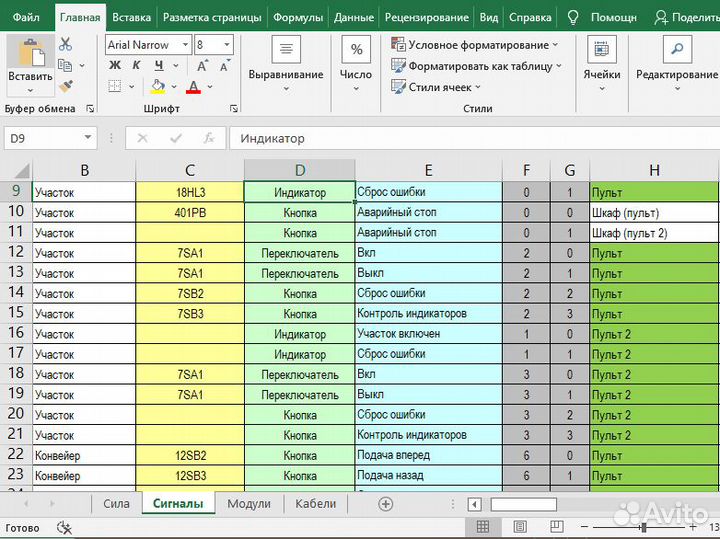Click the Name Box showing D9
This screenshot has width=720, height=539.
(x=42, y=138)
